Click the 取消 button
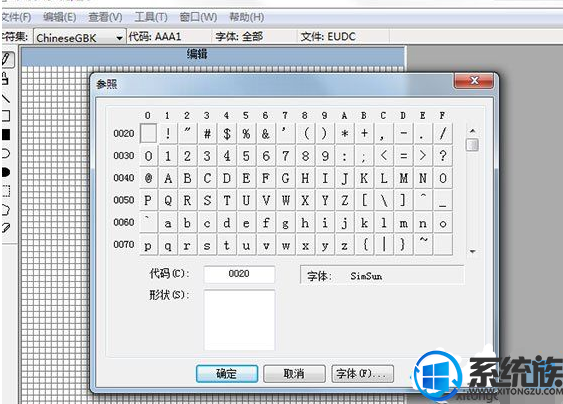This screenshot has width=563, height=404. click(294, 374)
